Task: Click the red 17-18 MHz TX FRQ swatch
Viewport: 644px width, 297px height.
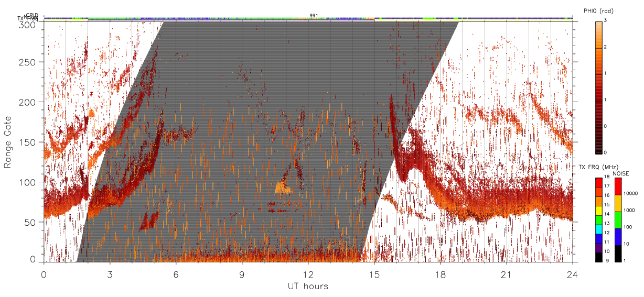Action: click(599, 183)
